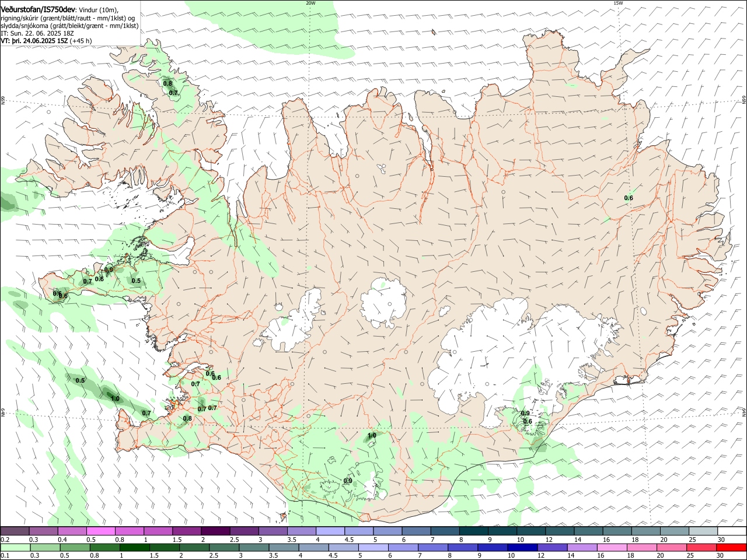This screenshot has height=560, width=747.
Task: Click the 0.8 value in the Westfjords
Action: click(167, 84)
